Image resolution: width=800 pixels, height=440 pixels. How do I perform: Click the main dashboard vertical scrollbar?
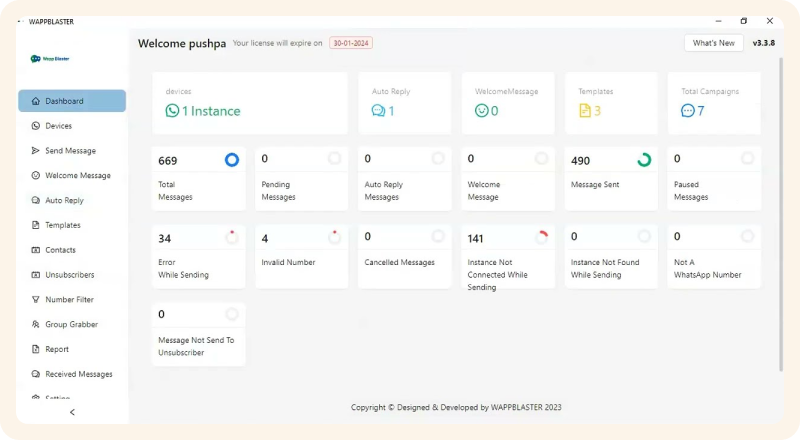click(781, 214)
